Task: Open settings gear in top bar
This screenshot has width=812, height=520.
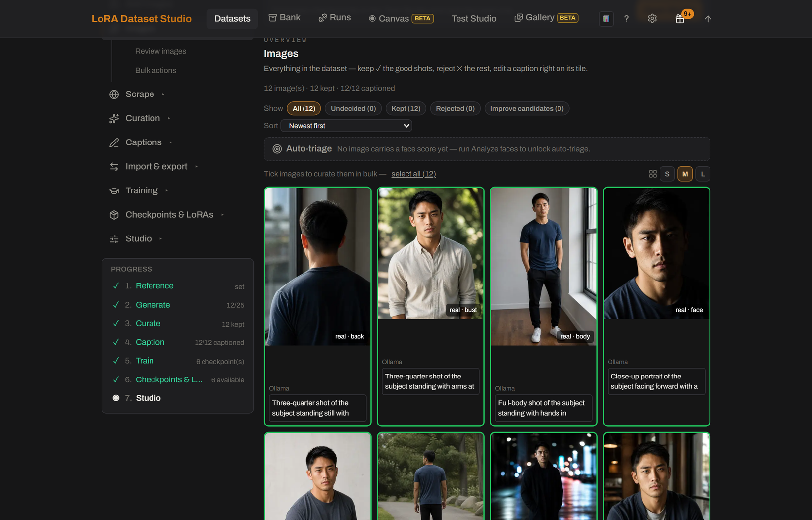Action: click(x=652, y=19)
